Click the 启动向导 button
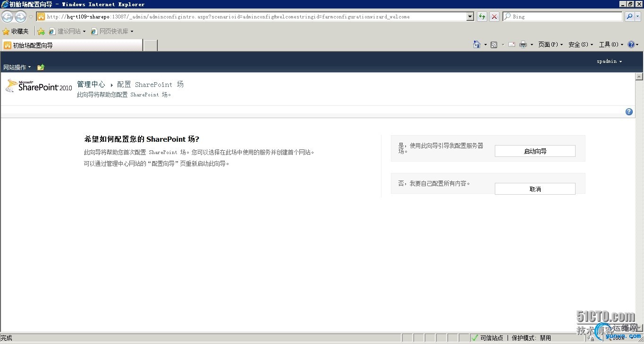644x344 pixels. tap(535, 151)
